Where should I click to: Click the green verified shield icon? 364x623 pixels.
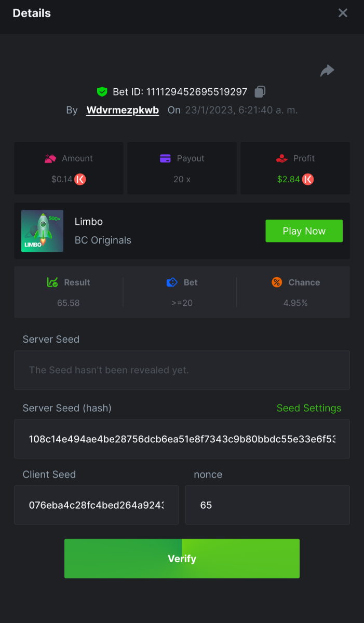pyautogui.click(x=102, y=92)
